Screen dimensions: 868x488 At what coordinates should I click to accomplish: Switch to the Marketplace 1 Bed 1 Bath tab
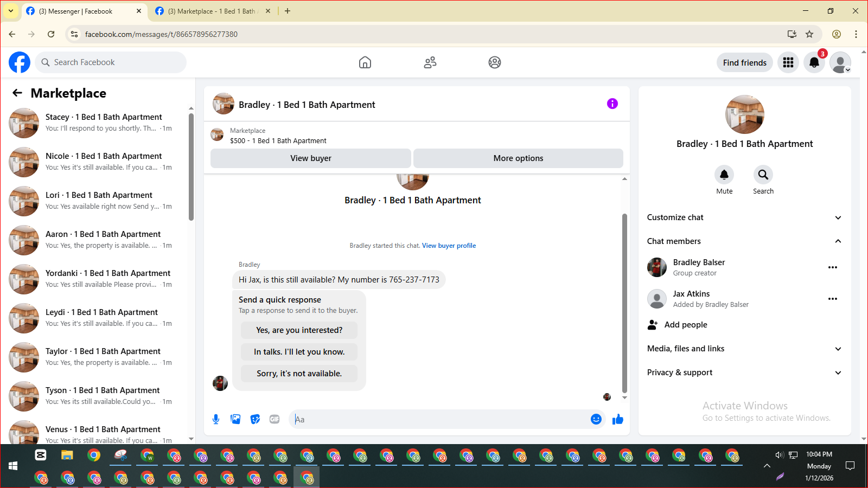213,11
